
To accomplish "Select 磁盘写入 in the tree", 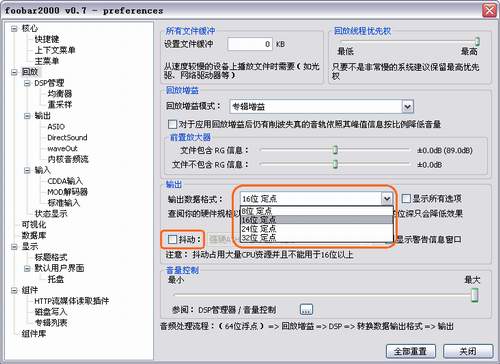I will (51, 312).
